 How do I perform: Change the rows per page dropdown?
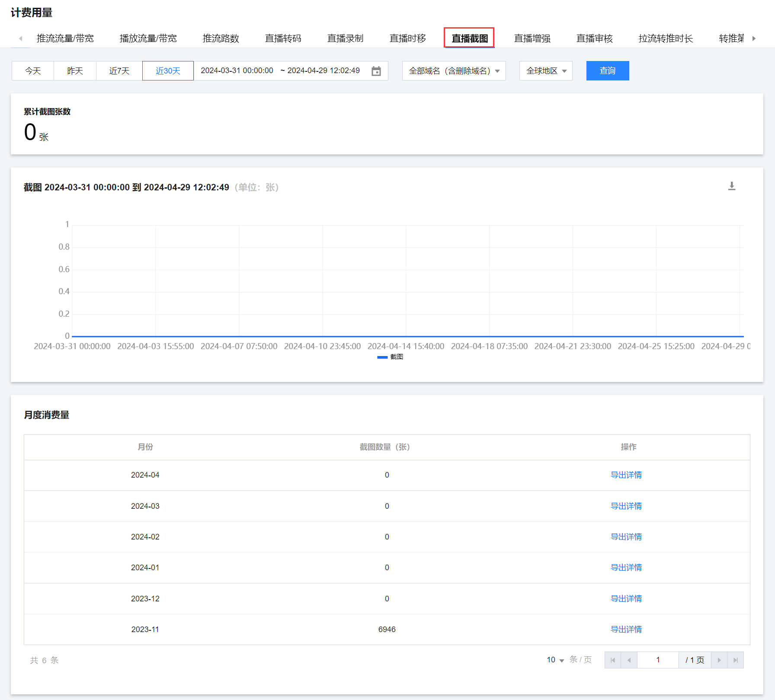(555, 660)
